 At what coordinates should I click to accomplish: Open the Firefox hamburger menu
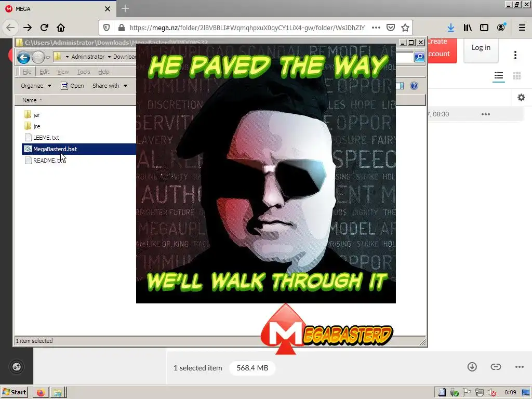point(522,28)
